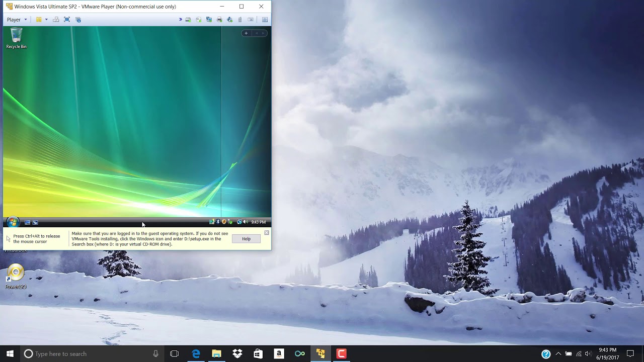Launch Microsoft Edge from the taskbar
This screenshot has height=362, width=644.
[196, 353]
